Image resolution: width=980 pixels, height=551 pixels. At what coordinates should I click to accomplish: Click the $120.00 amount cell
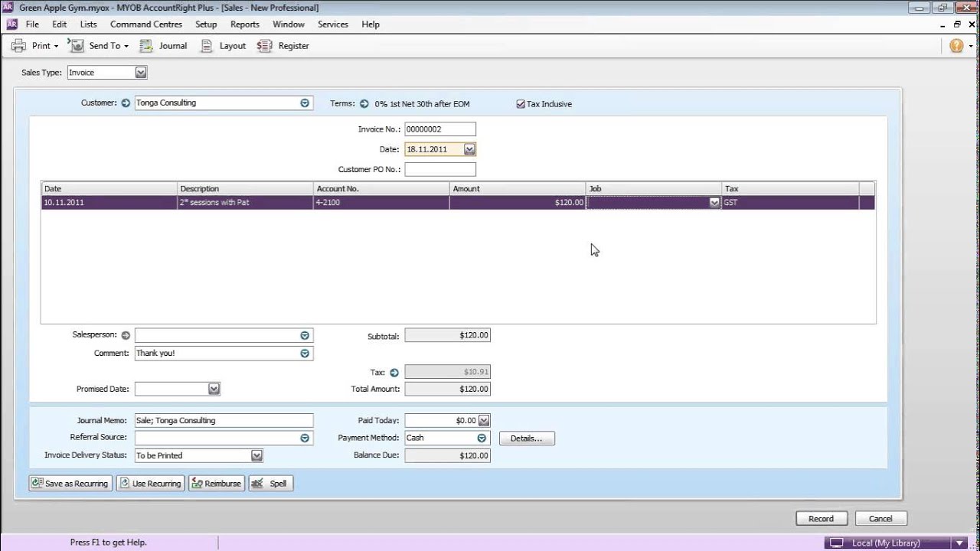518,203
